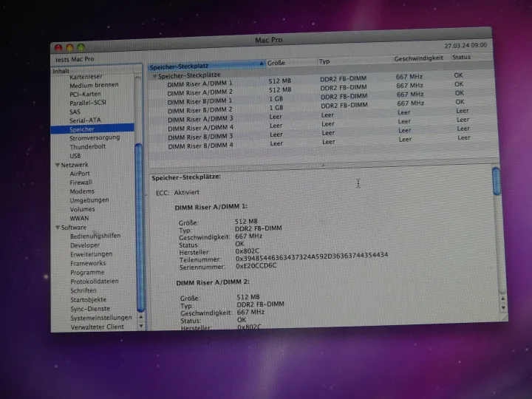Collapse the Software disclosure triangle
Screen dimensions: 532x399
pos(58,228)
